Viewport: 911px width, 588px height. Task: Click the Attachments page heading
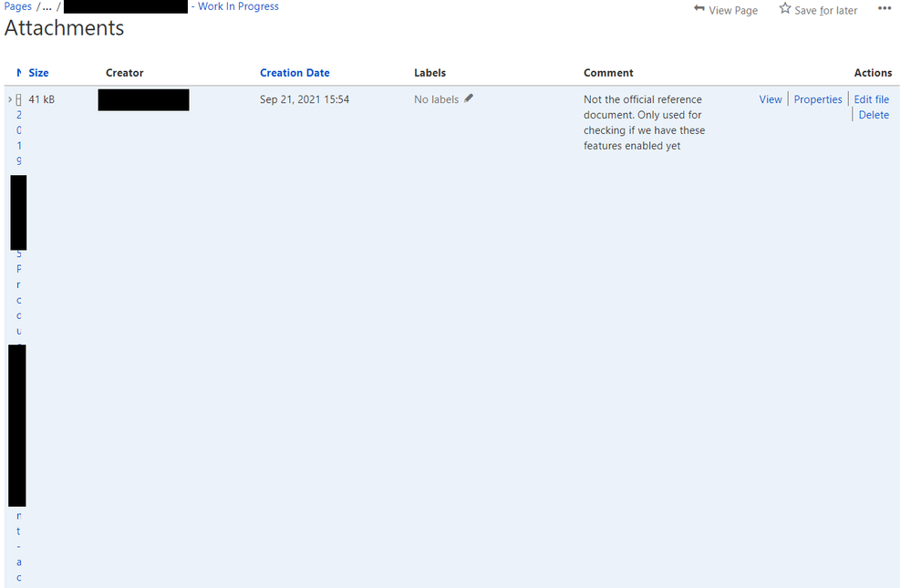[x=64, y=28]
